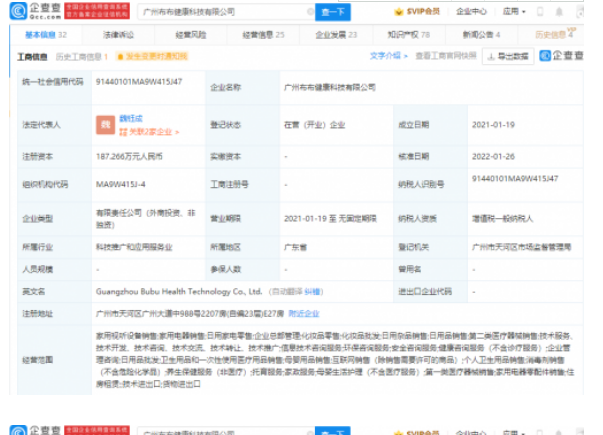Click the 魏 avatar badge of the legal representative

tap(105, 125)
